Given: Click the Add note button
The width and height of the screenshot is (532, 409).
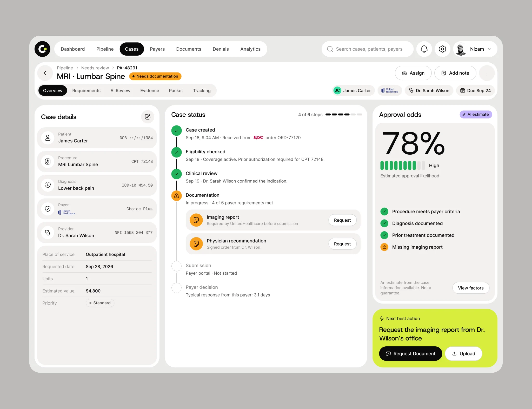Looking at the screenshot, I should pos(455,73).
